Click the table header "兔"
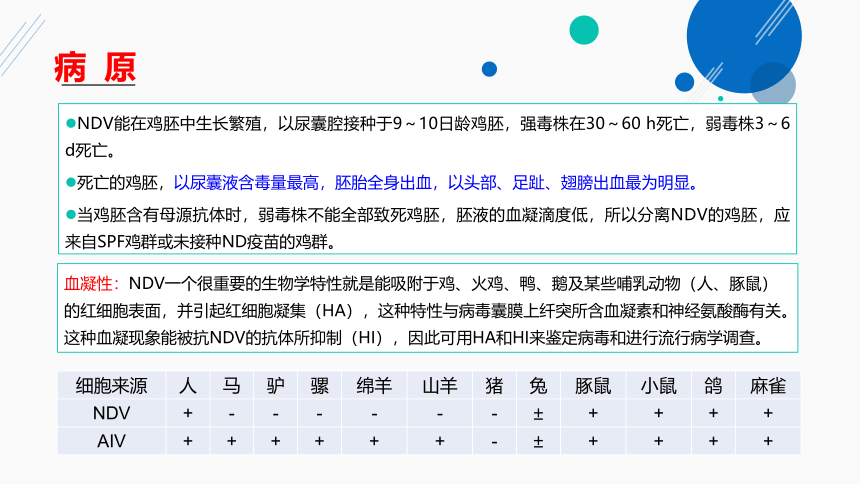The height and width of the screenshot is (484, 860). 538,386
